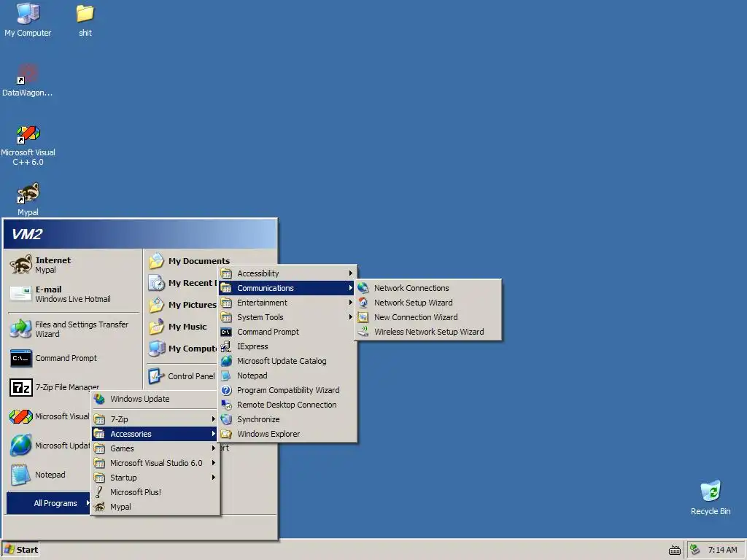Open Network Connections in the Communications submenu
This screenshot has height=560, width=747.
pyautogui.click(x=427, y=288)
